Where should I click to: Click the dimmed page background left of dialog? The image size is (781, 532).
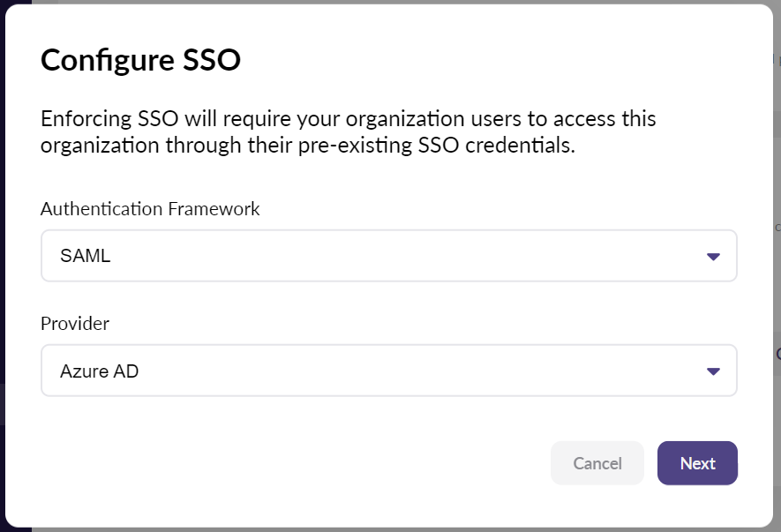(x=3, y=266)
